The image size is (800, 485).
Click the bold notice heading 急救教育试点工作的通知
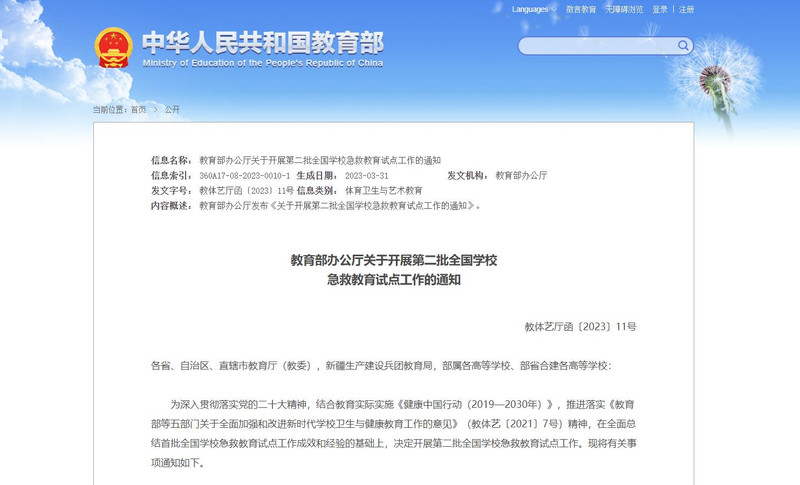(x=393, y=279)
